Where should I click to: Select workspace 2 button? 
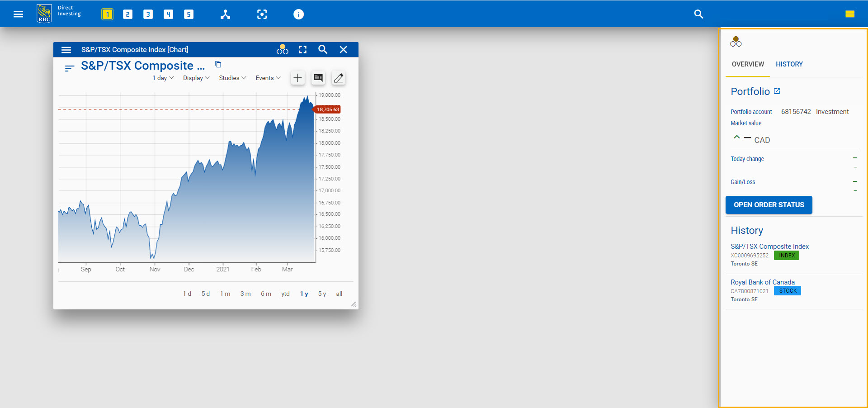click(x=127, y=14)
